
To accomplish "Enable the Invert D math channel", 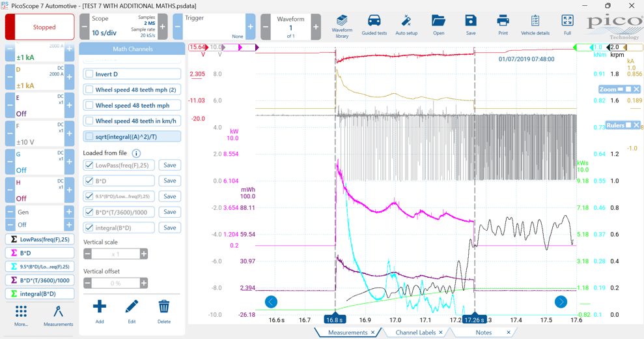I will (x=89, y=74).
